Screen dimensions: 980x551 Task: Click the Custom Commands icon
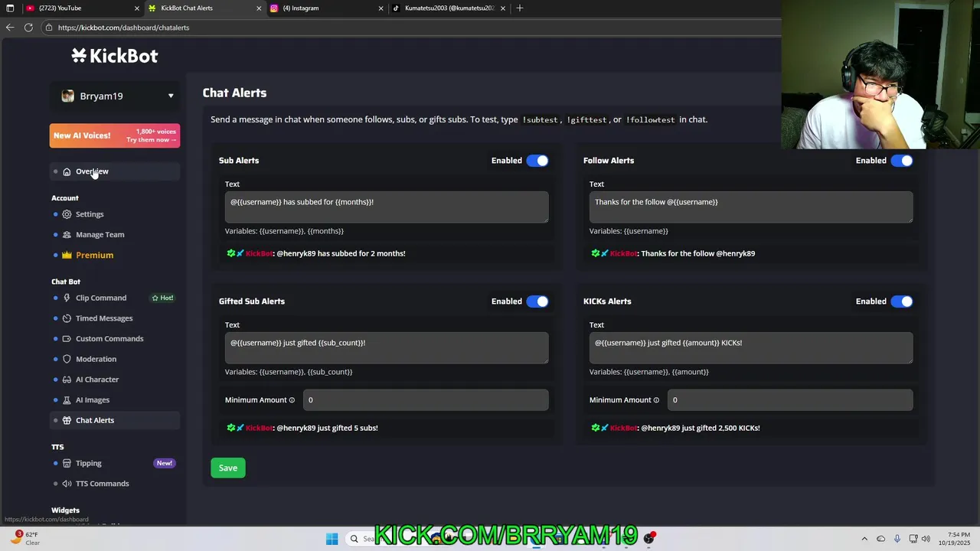click(67, 339)
